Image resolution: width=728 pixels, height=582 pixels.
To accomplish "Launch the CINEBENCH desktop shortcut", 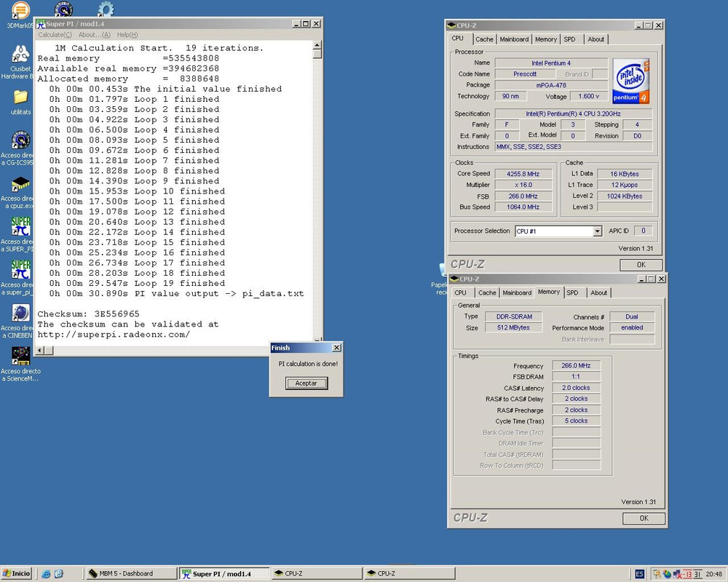I will click(21, 313).
